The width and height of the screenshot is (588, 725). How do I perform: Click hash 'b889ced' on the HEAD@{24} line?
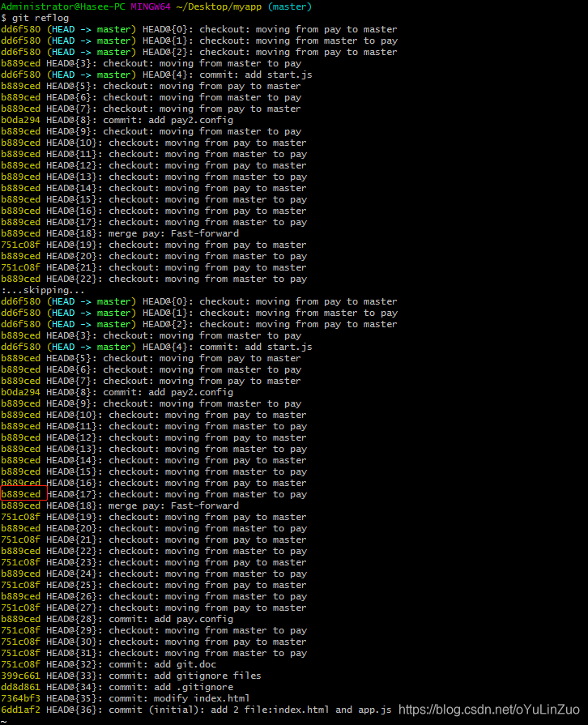click(20, 574)
